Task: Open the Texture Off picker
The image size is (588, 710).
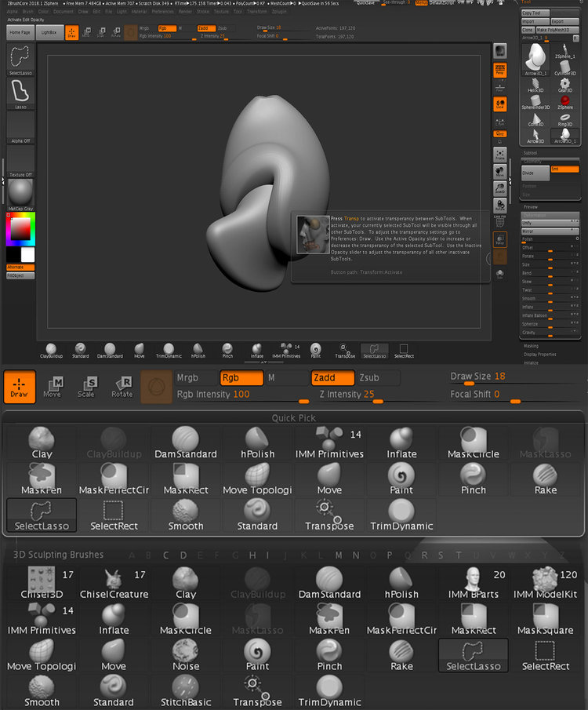Action: pos(20,162)
